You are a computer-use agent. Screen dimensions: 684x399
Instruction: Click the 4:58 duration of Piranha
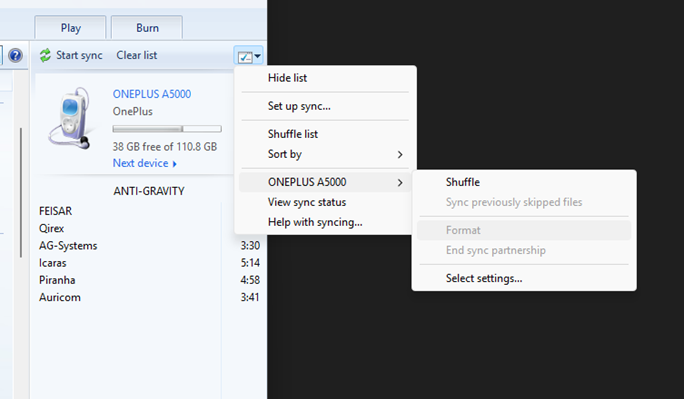(250, 280)
